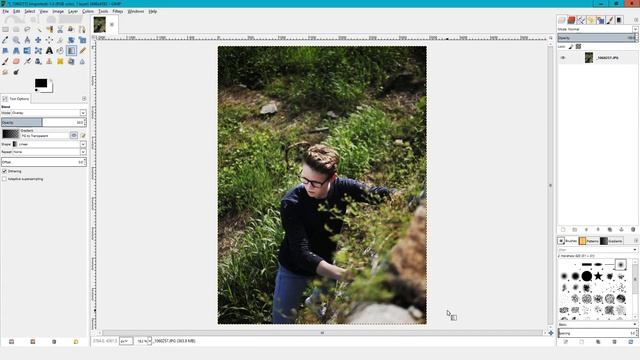Select the Cage Transform tool
Viewport: 640px width, 360px height.
(x=38, y=51)
